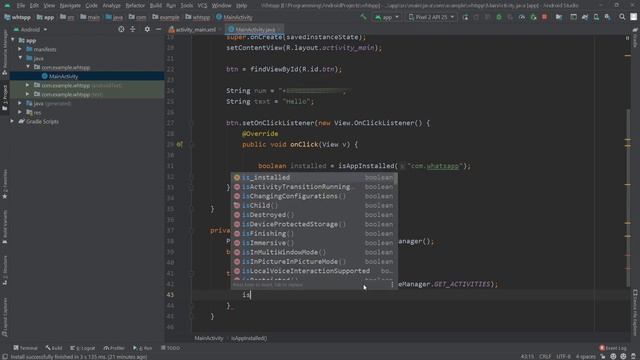
Task: Select isLocalVoiceInteractionSupported suggestion
Action: pyautogui.click(x=313, y=271)
